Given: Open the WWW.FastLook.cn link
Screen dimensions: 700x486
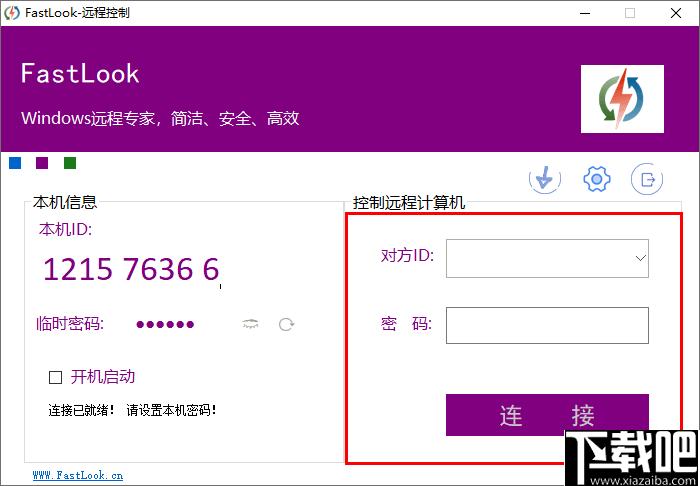Looking at the screenshot, I should pyautogui.click(x=78, y=475).
